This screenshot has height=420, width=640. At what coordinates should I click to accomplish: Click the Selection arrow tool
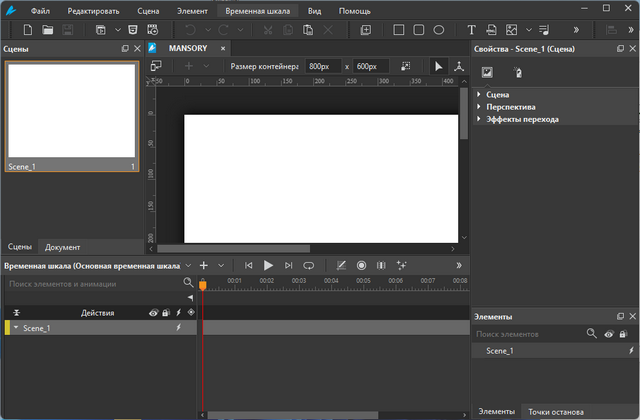click(437, 66)
